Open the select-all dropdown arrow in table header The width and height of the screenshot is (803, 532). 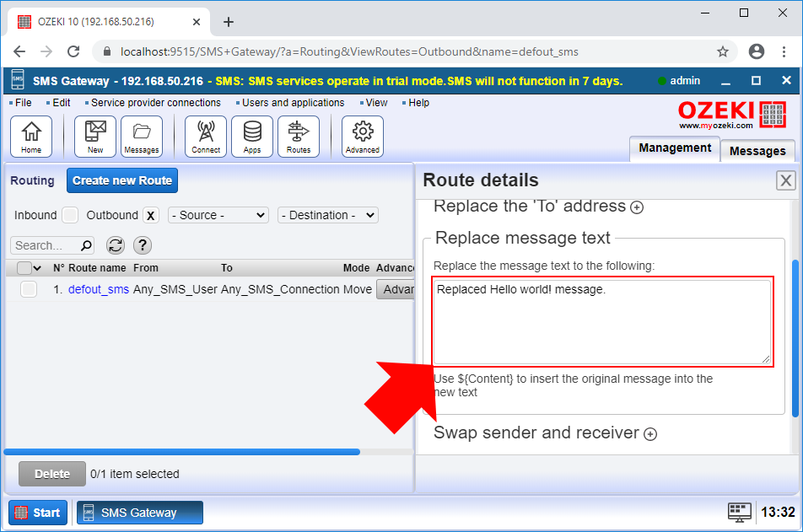pos(37,268)
